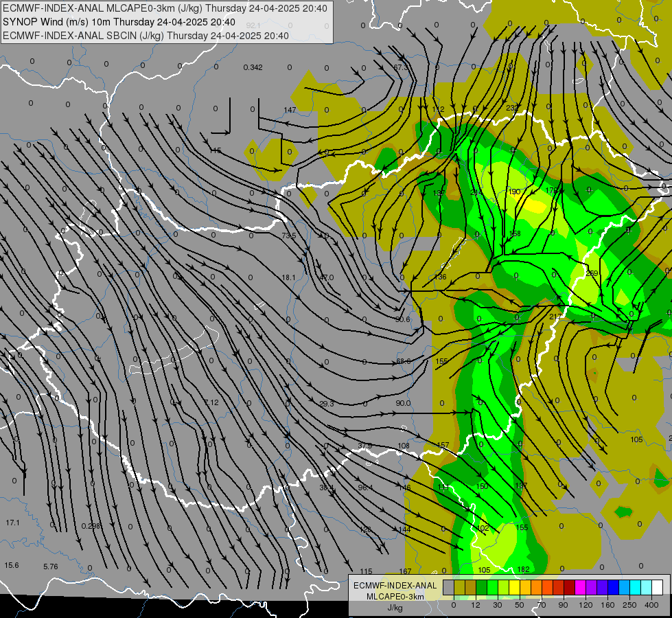Image resolution: width=672 pixels, height=618 pixels.
Task: Click the map value 0.342
Action: pyautogui.click(x=253, y=67)
